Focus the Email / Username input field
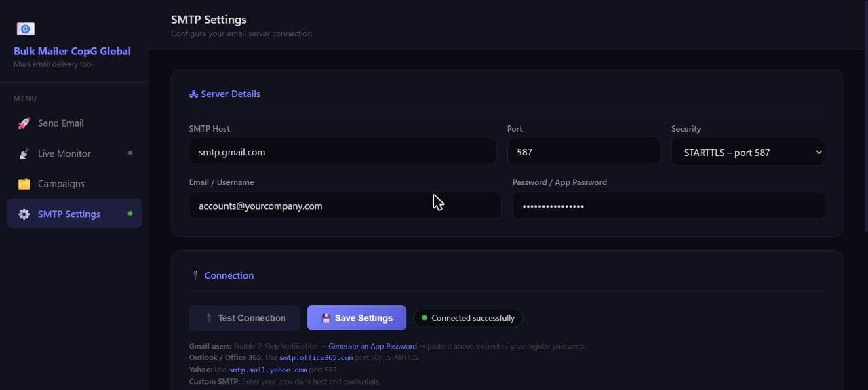The width and height of the screenshot is (868, 390). click(345, 206)
